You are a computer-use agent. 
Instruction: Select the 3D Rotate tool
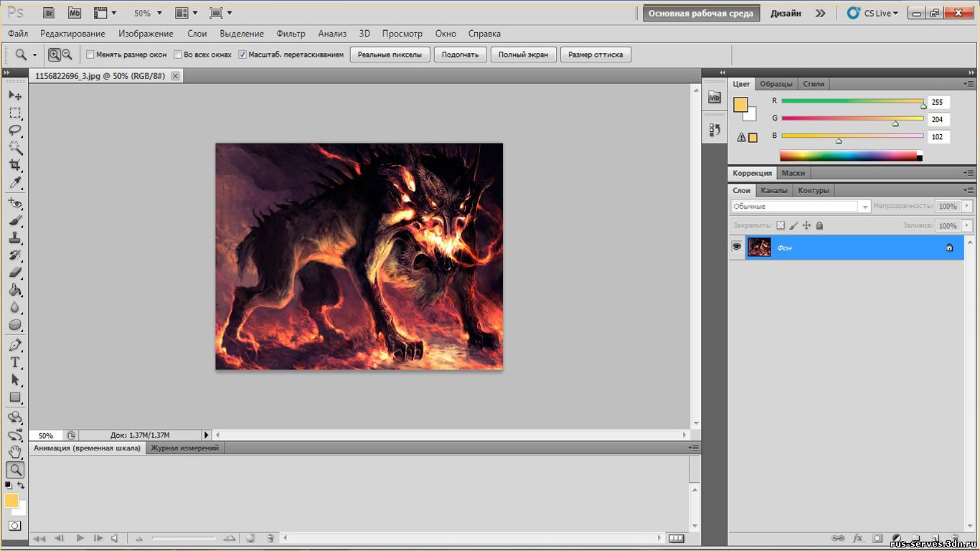point(14,418)
